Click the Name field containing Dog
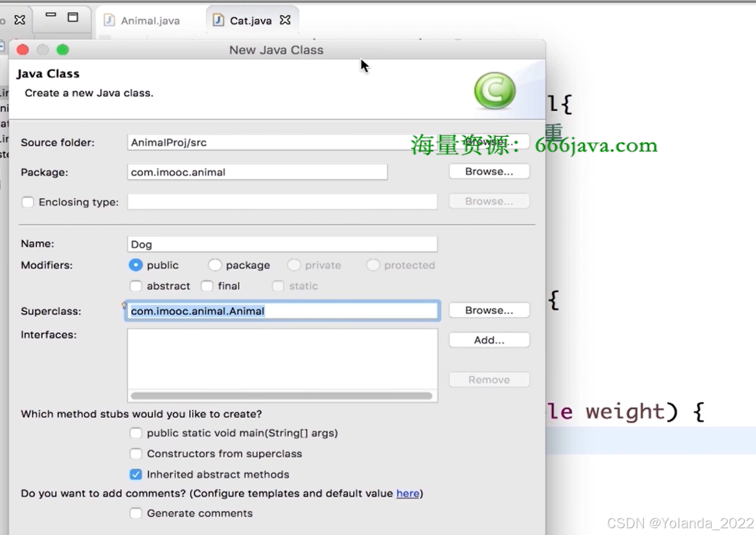756x535 pixels. tap(282, 244)
